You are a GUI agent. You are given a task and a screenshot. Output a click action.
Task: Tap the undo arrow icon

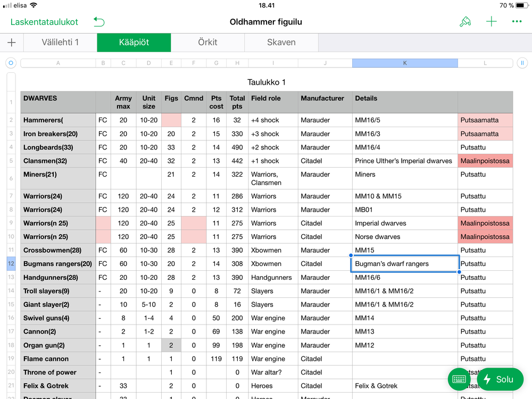pos(99,22)
